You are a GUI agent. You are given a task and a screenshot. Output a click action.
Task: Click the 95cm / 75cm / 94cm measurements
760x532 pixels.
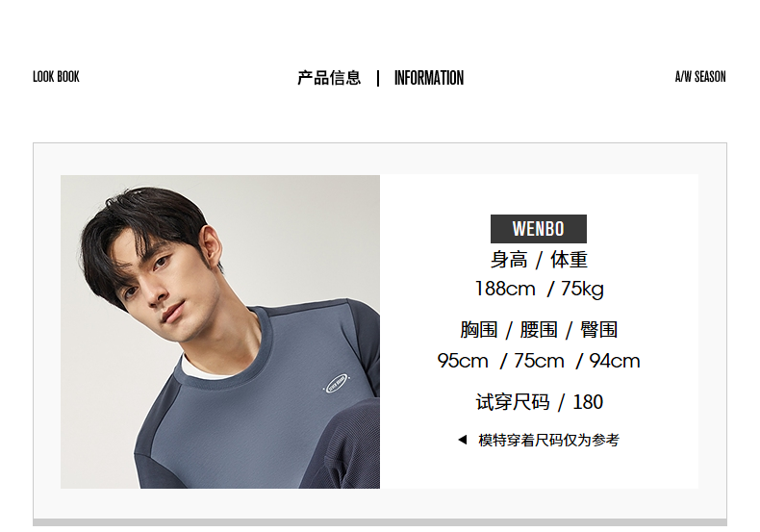[x=539, y=361]
